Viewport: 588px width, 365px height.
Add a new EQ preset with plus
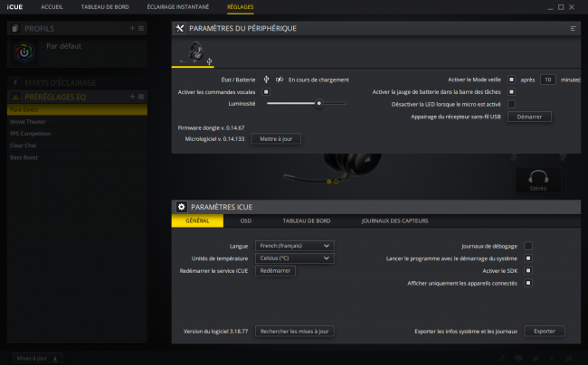[x=132, y=97]
